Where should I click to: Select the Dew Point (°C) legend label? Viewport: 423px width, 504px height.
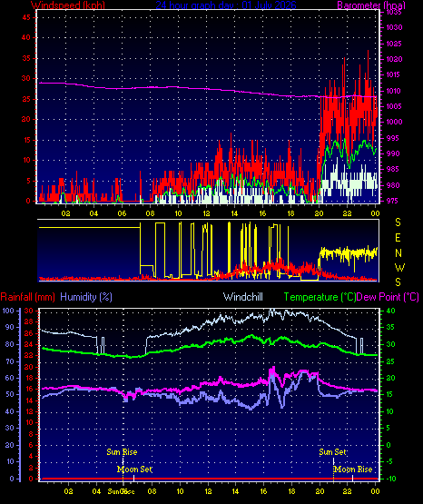[388, 297]
